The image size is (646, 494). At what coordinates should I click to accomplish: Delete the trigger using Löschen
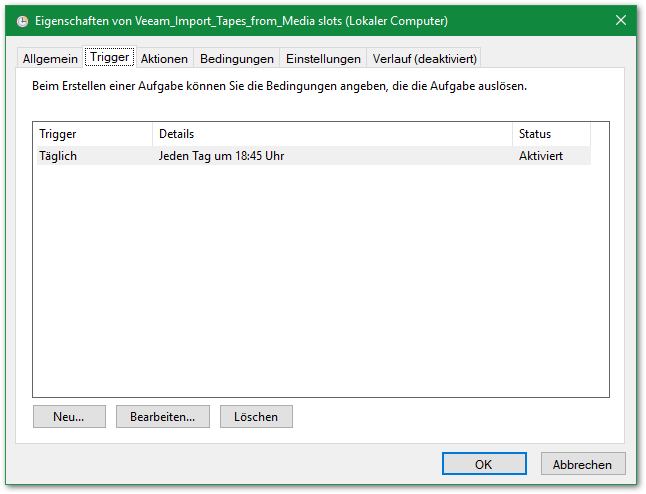point(256,416)
